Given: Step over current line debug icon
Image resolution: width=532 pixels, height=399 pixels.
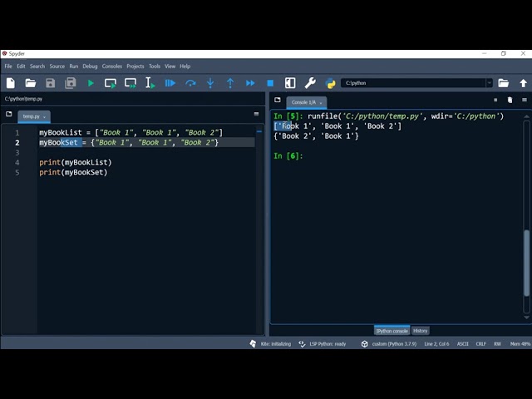Looking at the screenshot, I should pyautogui.click(x=190, y=83).
